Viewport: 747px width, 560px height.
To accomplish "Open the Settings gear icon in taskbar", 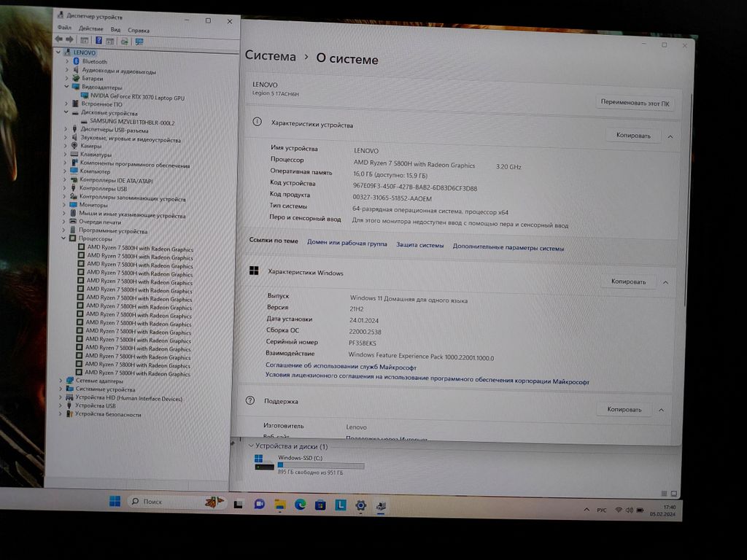I will tap(360, 505).
